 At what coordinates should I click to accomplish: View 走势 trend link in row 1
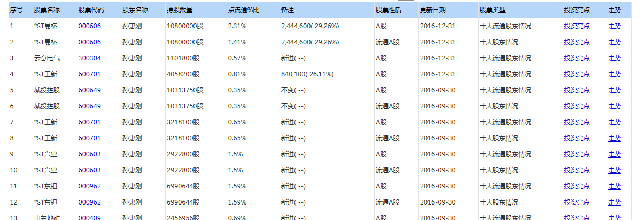click(x=615, y=26)
